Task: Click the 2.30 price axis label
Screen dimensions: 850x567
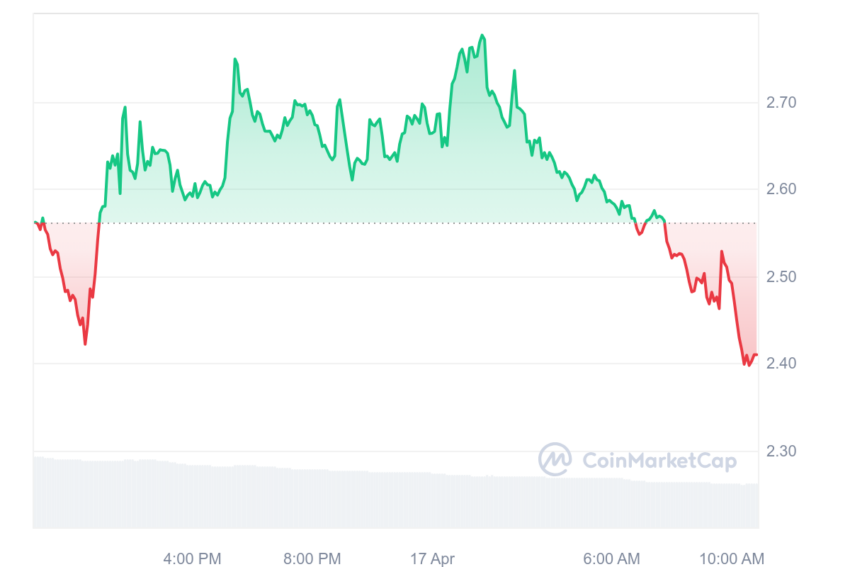Action: click(781, 450)
